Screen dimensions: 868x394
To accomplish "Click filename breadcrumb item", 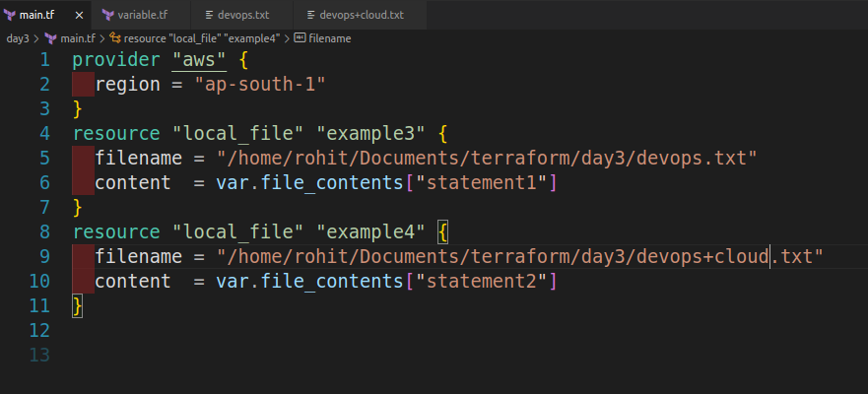I will point(330,38).
